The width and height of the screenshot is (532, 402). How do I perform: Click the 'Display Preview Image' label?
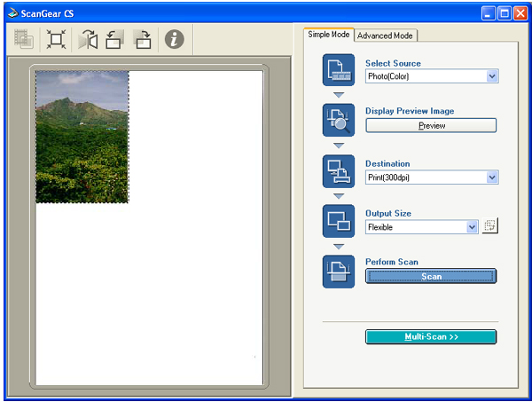click(410, 111)
